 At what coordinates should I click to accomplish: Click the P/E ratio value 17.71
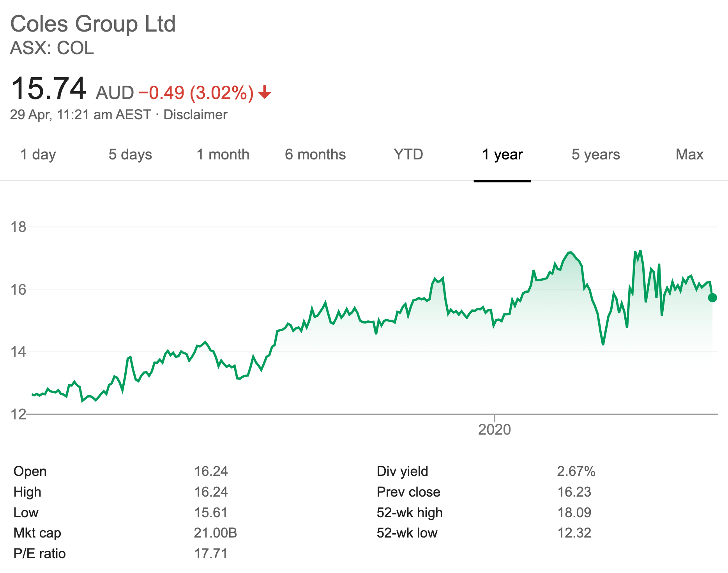211,554
